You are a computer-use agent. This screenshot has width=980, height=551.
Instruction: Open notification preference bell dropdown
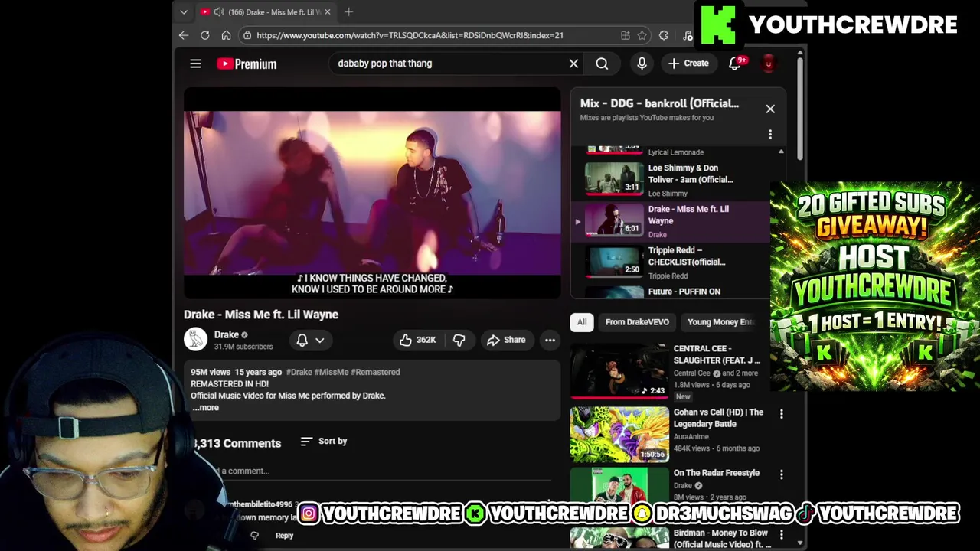coord(310,340)
